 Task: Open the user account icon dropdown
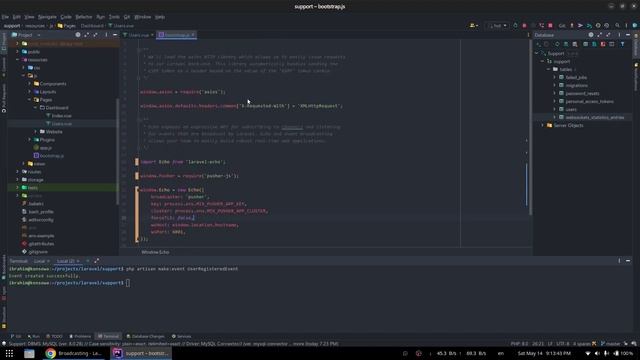(473, 25)
